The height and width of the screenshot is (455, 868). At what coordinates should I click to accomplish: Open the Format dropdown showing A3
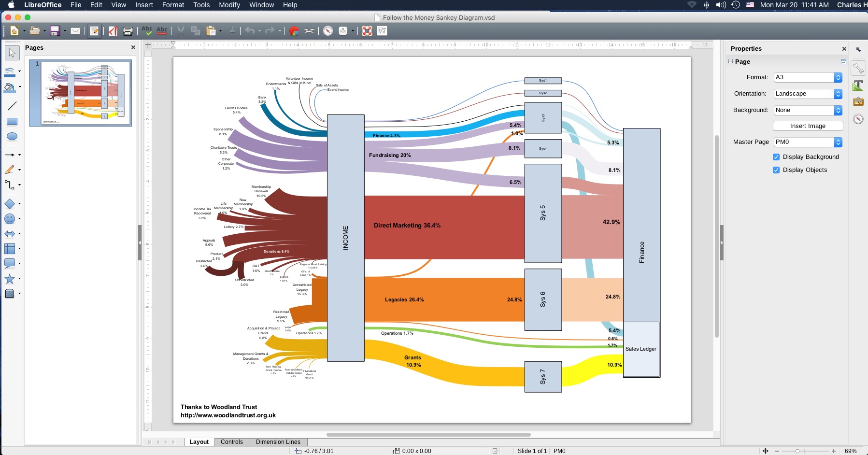click(808, 78)
